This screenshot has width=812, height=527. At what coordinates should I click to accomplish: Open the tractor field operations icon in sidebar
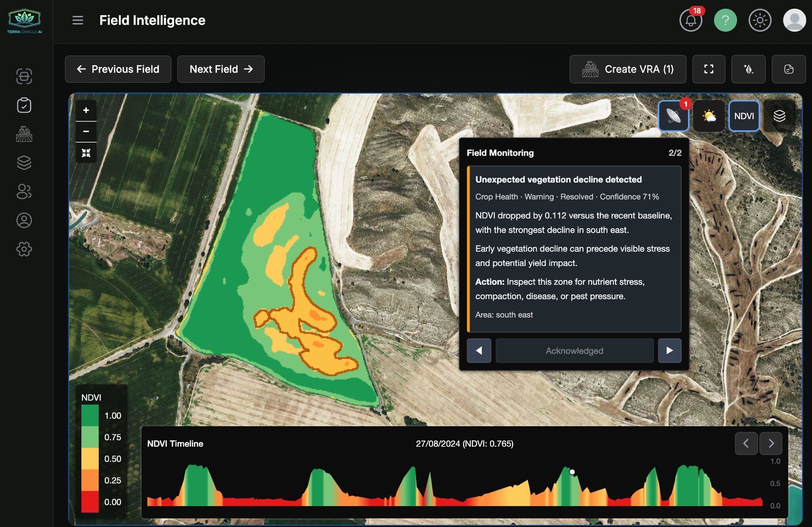[x=25, y=134]
